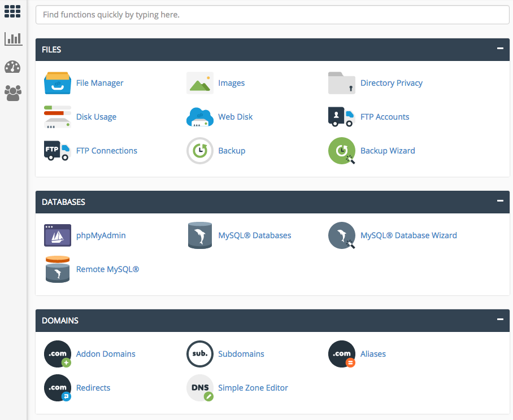The image size is (513, 420).
Task: Open the Directory Privacy link
Action: tap(391, 83)
